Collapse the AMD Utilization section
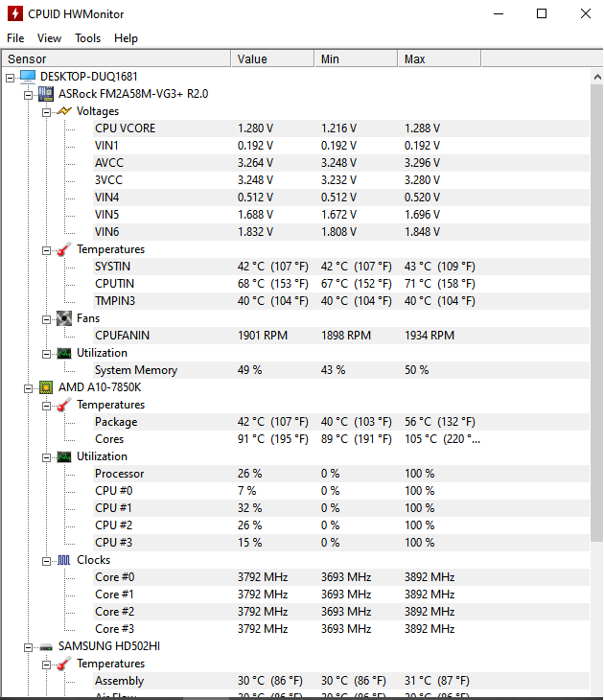604x700 pixels. point(46,457)
